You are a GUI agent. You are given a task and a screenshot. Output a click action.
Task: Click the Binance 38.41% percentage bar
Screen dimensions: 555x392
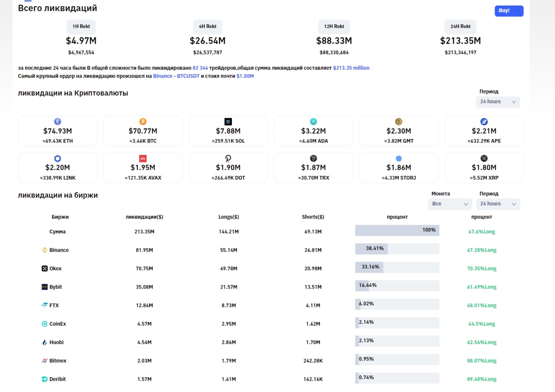[x=397, y=249]
